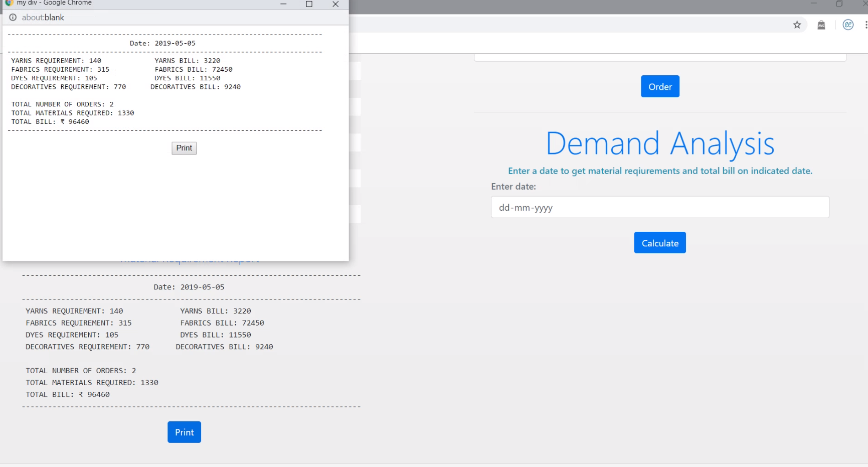
Task: Click the dd-mm-yyyy date entry field
Action: [659, 207]
